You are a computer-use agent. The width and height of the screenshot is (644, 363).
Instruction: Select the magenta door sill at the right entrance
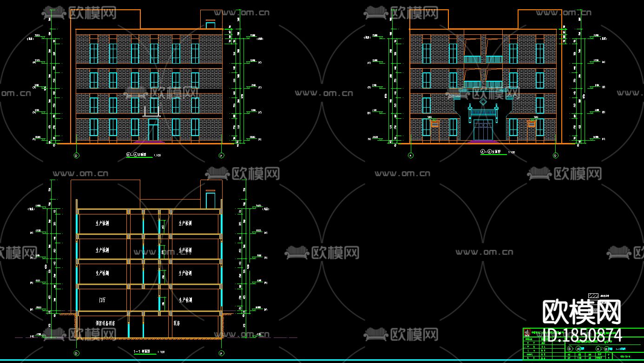tap(483, 142)
